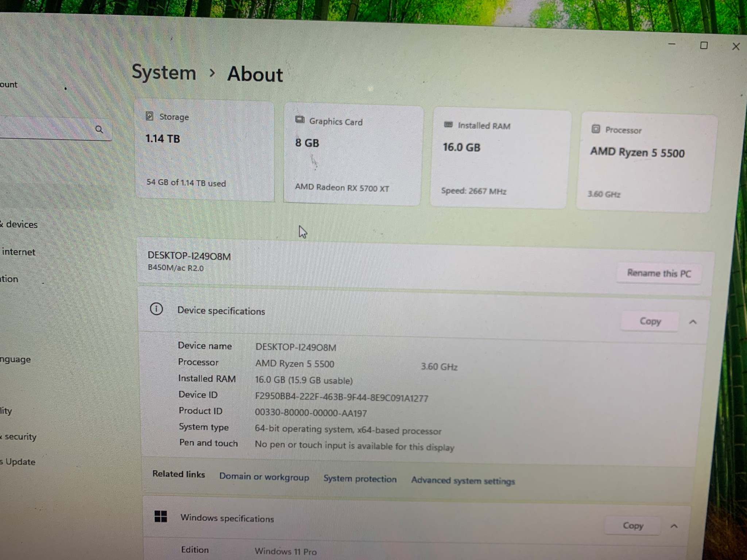Screen dimensions: 747x560
Task: Maximize the Settings window
Action: pyautogui.click(x=704, y=46)
